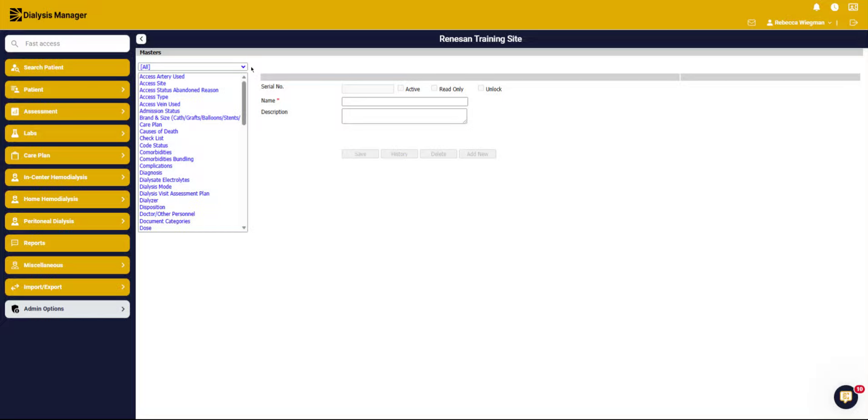The width and height of the screenshot is (868, 420).
Task: Select Dialyzer in masters list
Action: point(149,200)
